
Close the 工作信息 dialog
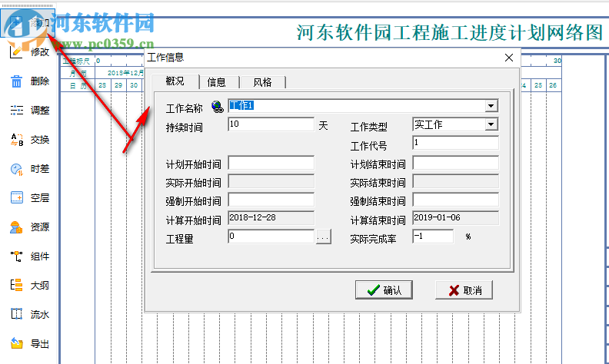[x=509, y=58]
